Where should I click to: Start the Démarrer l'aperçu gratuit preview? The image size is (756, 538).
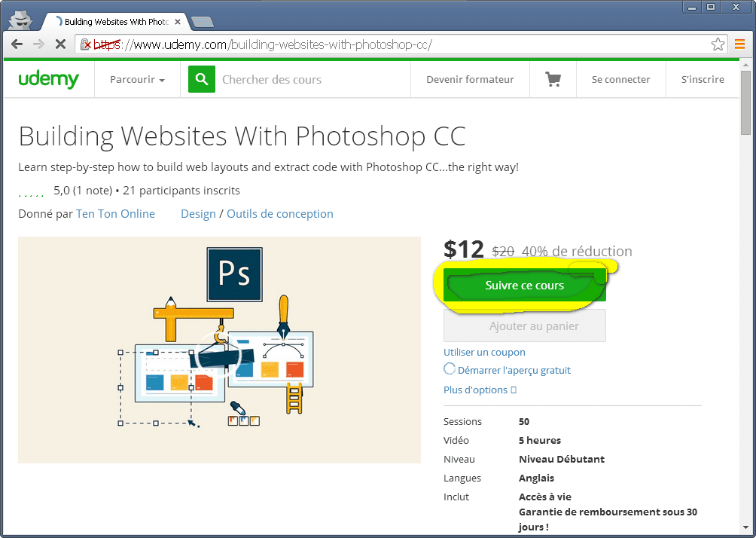pos(514,370)
